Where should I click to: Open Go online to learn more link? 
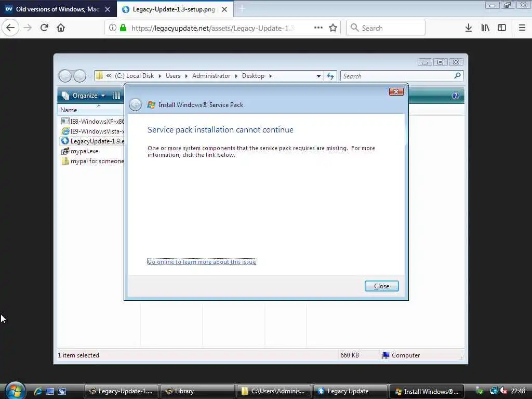[x=202, y=262]
